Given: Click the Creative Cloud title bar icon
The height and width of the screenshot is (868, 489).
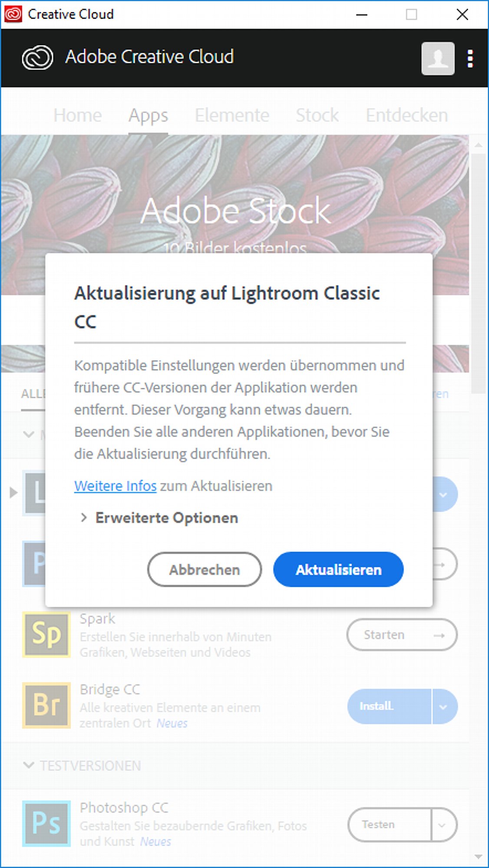Looking at the screenshot, I should pos(13,14).
